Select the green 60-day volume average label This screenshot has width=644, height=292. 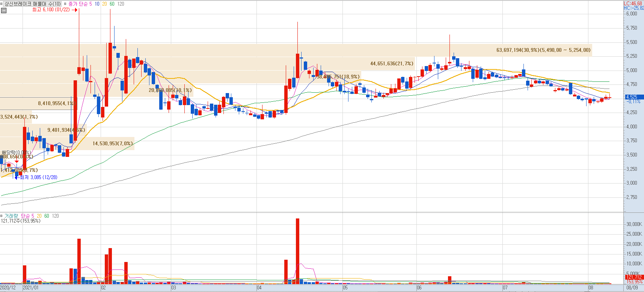click(x=47, y=216)
